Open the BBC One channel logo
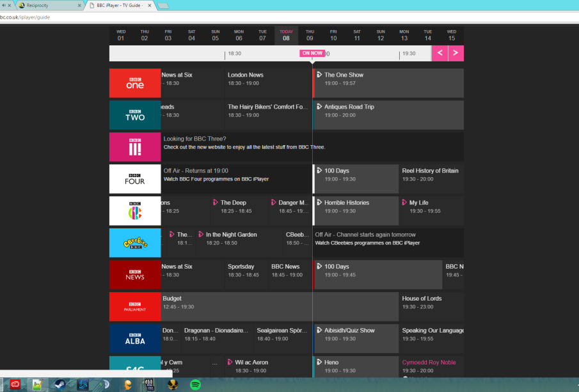The image size is (579, 392). [135, 83]
